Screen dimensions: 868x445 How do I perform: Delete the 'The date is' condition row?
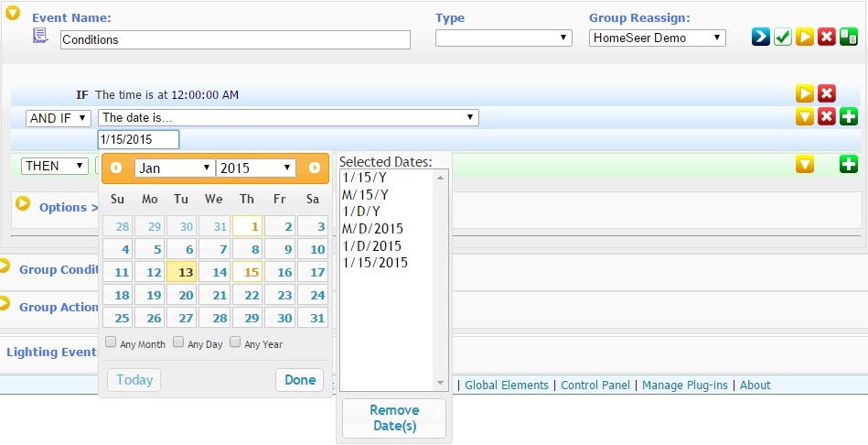click(826, 117)
